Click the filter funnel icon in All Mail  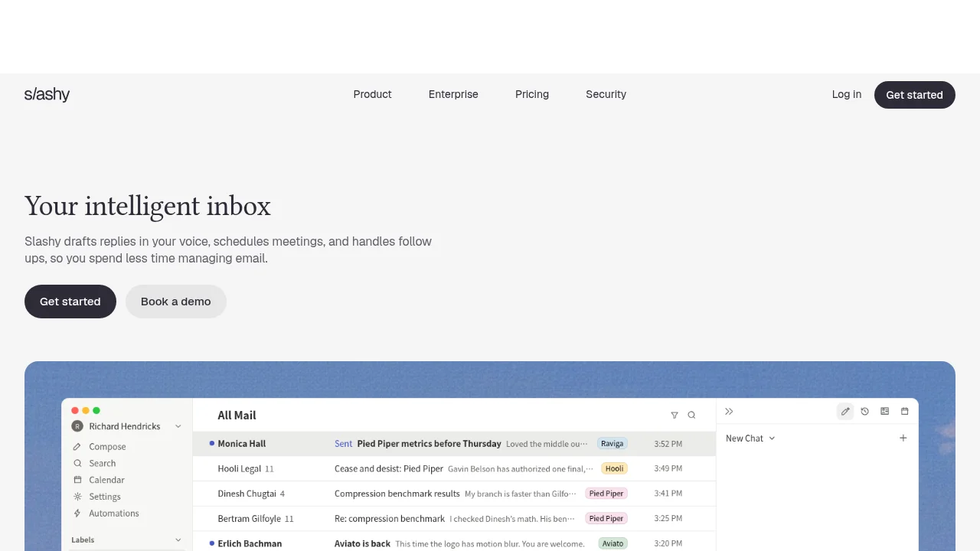[x=675, y=416]
